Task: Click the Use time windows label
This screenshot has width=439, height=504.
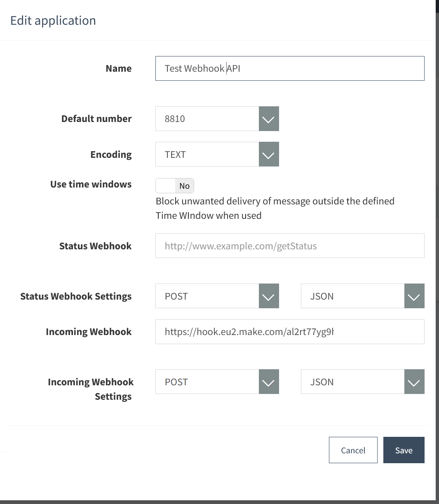Action: tap(91, 184)
